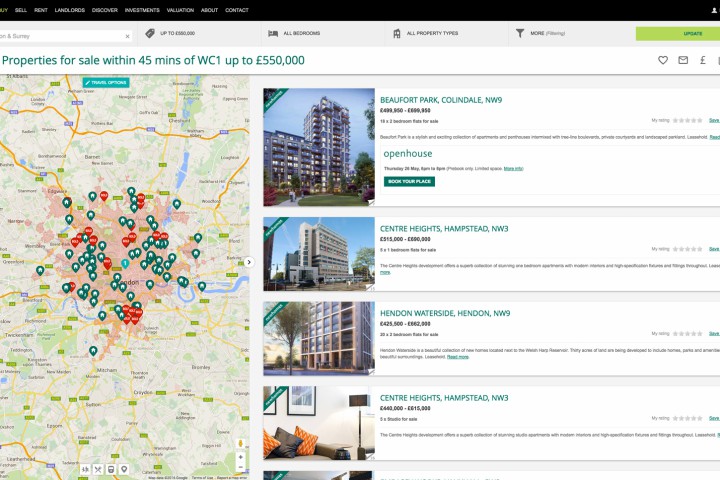
Task: Click '20 x 2 bedroom flats for sale' text
Action: click(x=409, y=334)
